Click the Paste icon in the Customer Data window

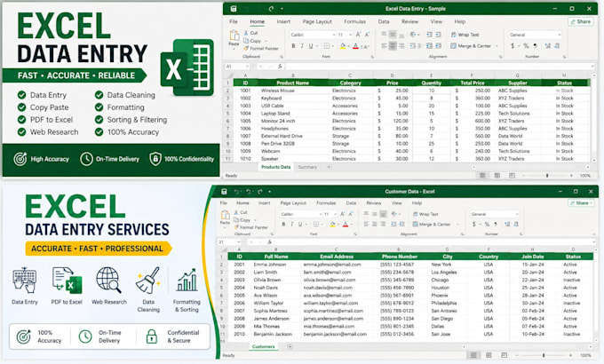click(x=225, y=217)
